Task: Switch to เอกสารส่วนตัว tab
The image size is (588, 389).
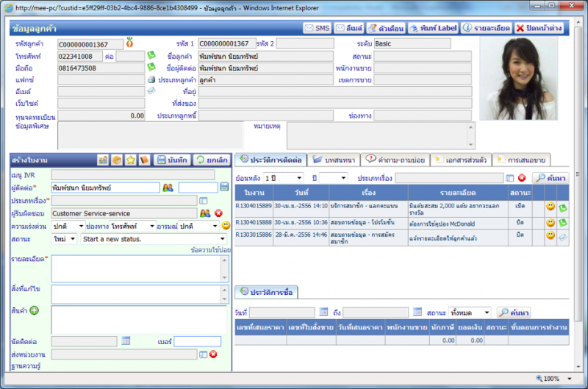Action: (x=461, y=160)
